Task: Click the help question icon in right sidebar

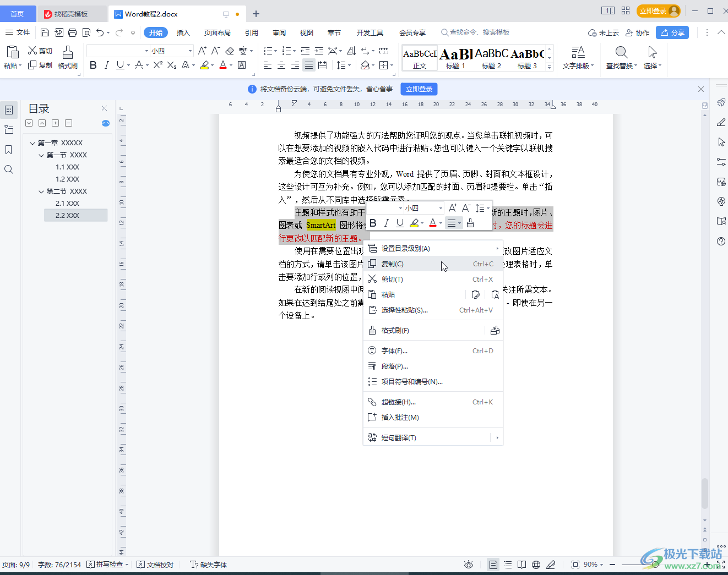Action: click(x=721, y=241)
